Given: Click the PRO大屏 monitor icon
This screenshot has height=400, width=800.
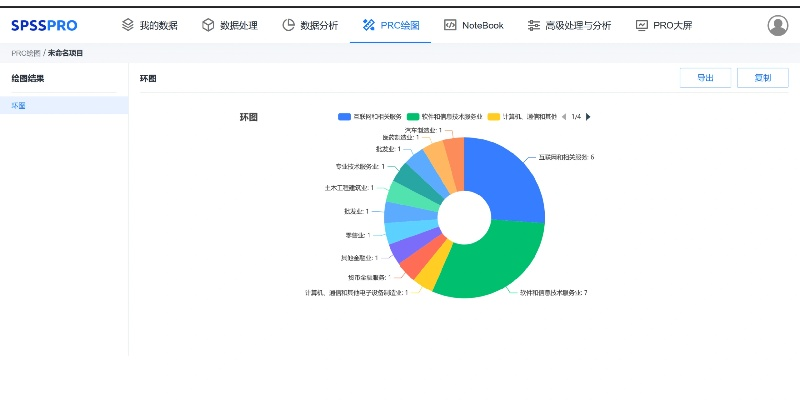Looking at the screenshot, I should [641, 25].
